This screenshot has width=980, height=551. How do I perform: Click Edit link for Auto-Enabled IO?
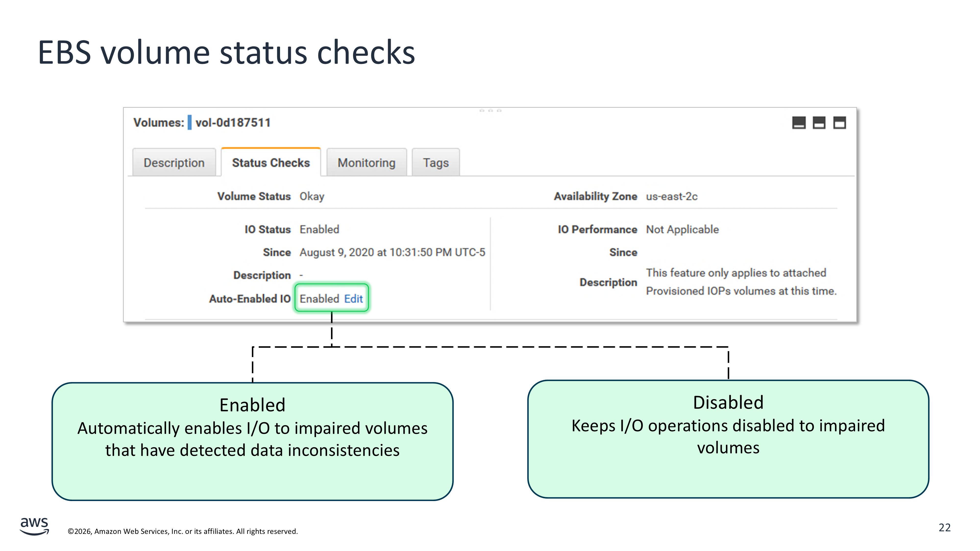354,299
